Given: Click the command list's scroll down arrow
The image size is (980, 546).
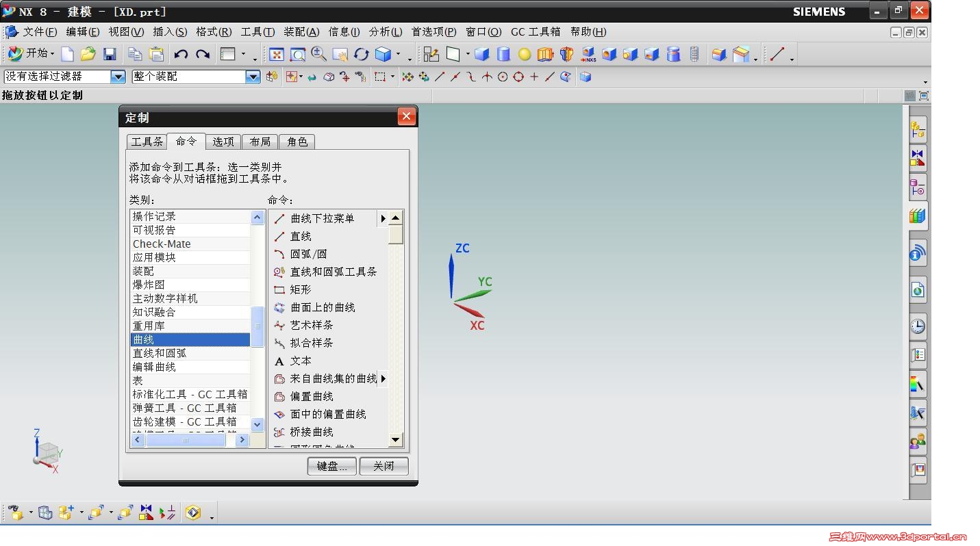Looking at the screenshot, I should click(396, 440).
